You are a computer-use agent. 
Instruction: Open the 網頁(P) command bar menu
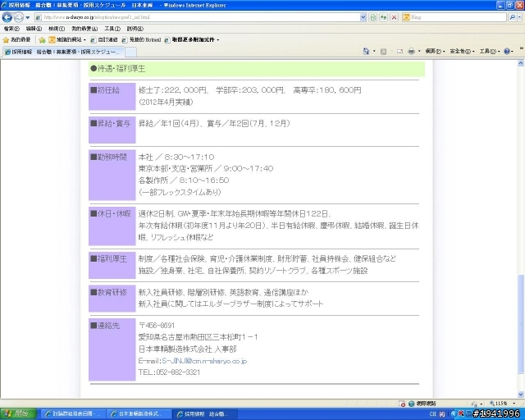tap(435, 51)
